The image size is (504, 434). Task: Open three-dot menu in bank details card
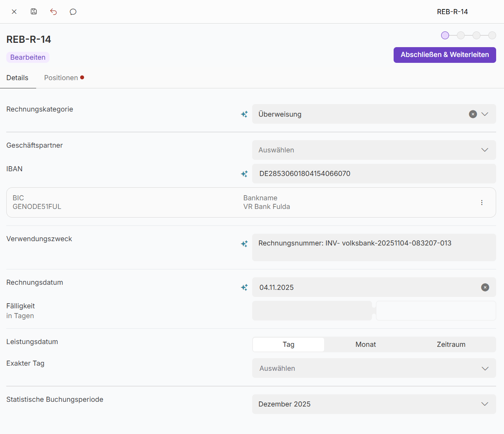point(482,203)
